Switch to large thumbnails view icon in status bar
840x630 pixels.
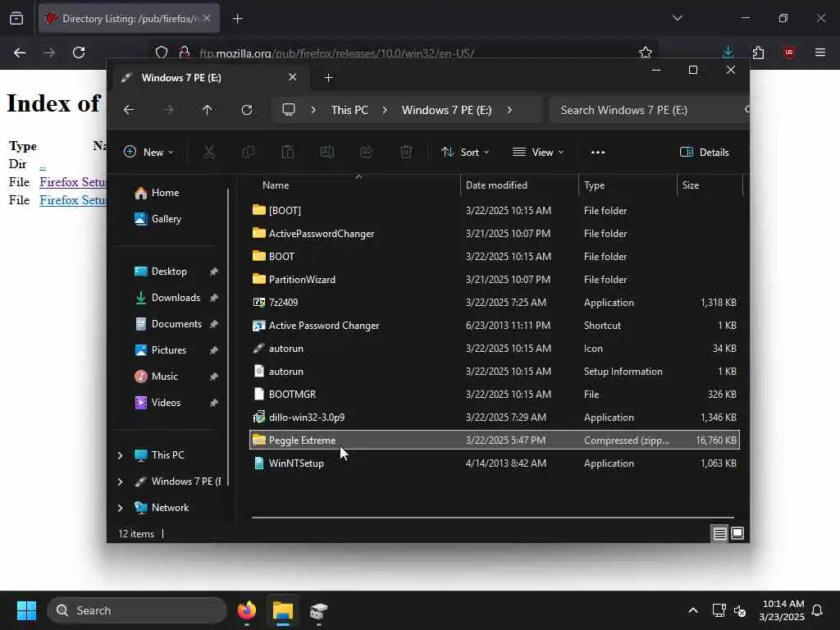click(737, 533)
